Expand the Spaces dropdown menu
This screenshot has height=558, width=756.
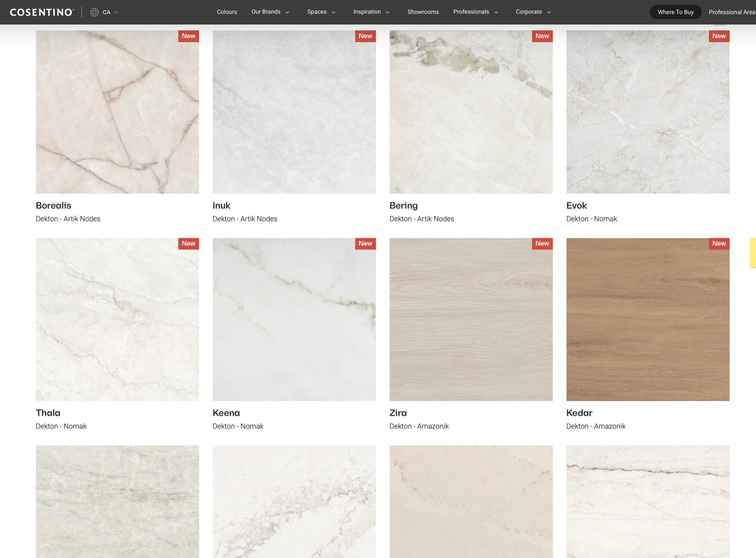pos(321,12)
